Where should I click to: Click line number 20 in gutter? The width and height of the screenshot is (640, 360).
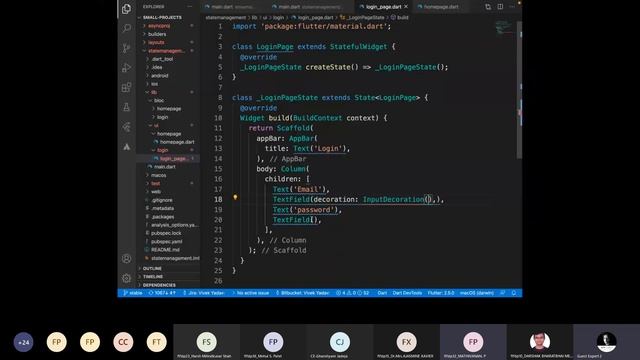click(218, 220)
